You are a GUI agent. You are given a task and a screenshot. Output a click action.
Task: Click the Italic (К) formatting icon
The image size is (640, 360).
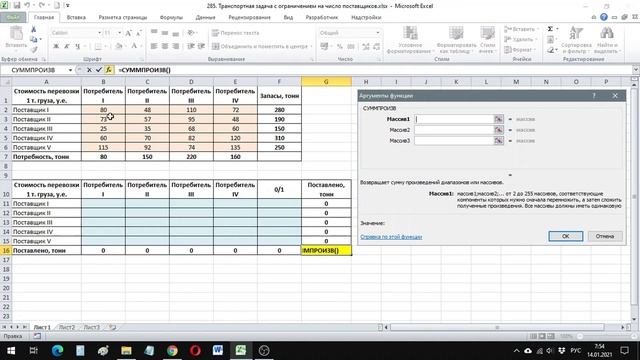67,46
